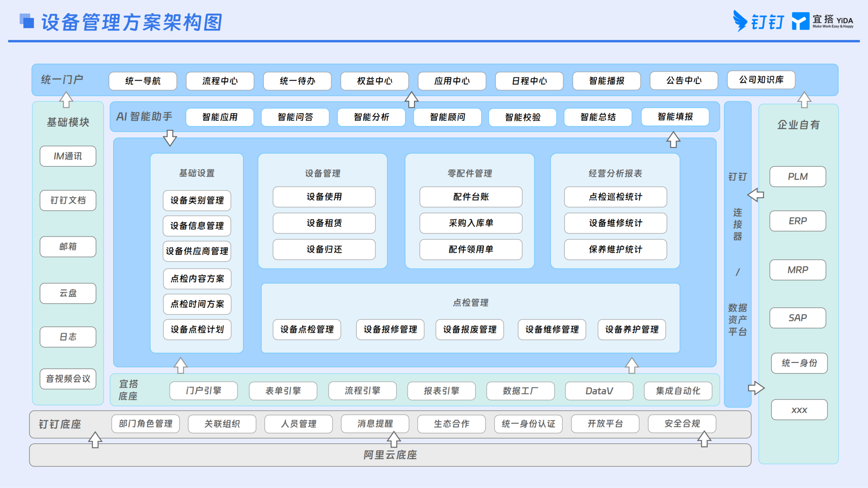This screenshot has width=868, height=488.
Task: Click the 点检内容方案 box
Action: [x=197, y=279]
